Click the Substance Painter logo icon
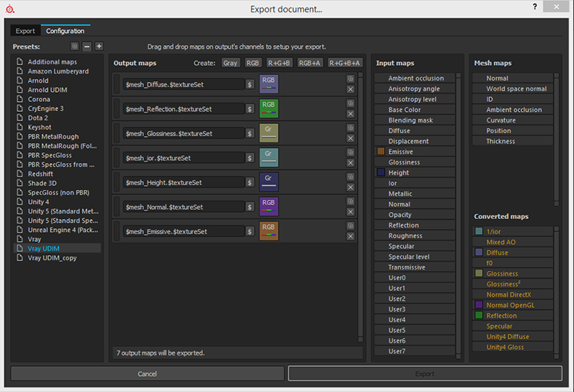Image resolution: width=574 pixels, height=392 pixels. pos(10,9)
